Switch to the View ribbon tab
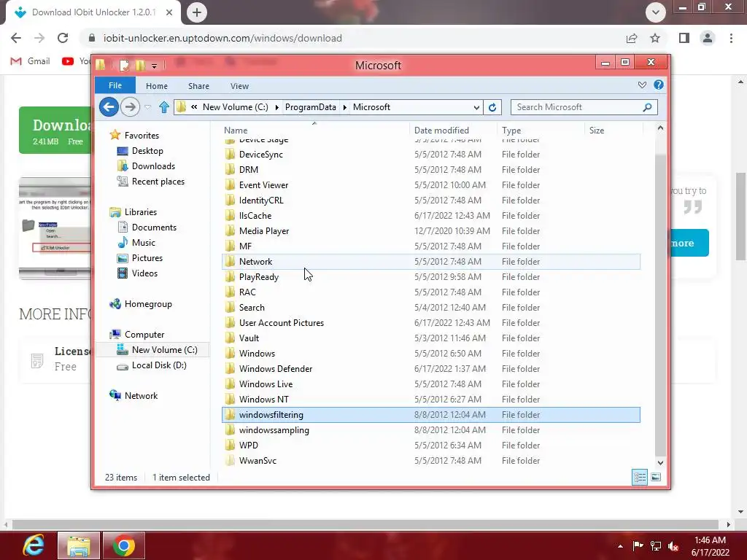This screenshot has width=747, height=560. pos(239,86)
